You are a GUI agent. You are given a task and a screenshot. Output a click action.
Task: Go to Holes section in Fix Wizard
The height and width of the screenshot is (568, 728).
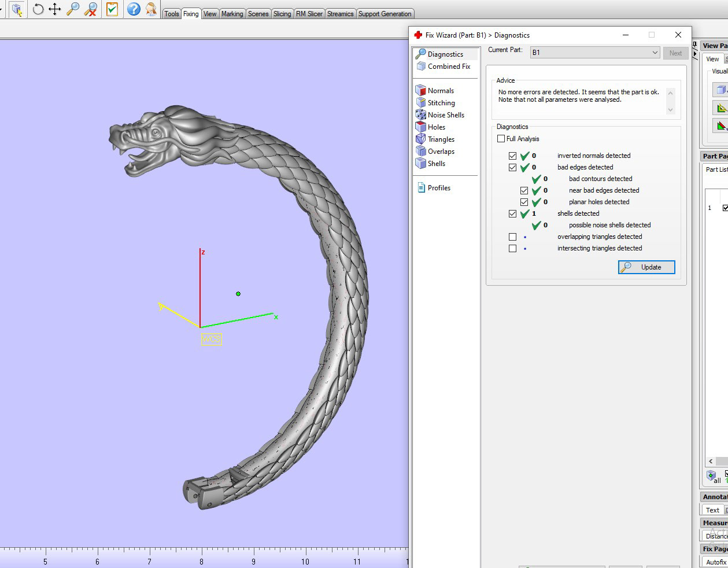436,127
